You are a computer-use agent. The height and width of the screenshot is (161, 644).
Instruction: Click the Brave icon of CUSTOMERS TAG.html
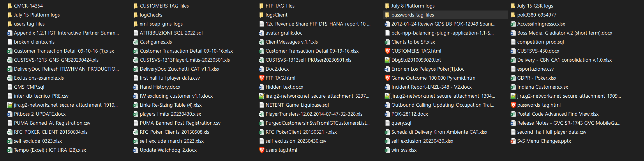click(x=387, y=51)
